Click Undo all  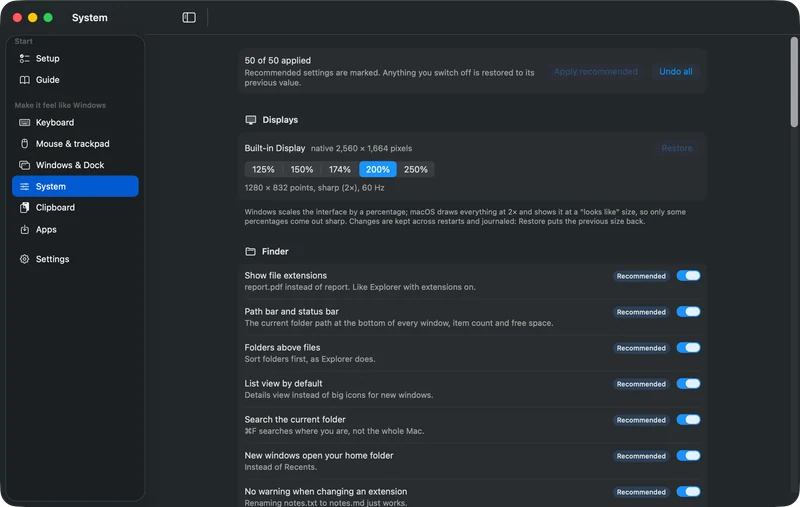[676, 71]
